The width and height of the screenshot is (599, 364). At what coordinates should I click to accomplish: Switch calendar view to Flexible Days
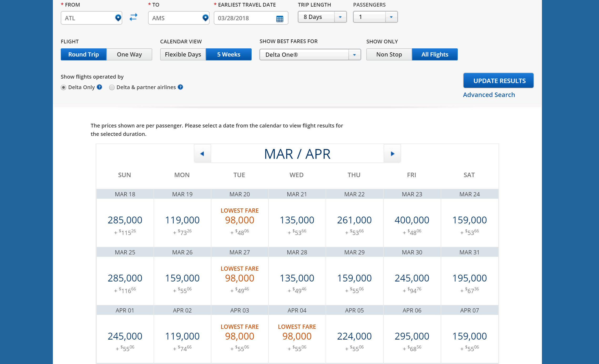pos(183,54)
